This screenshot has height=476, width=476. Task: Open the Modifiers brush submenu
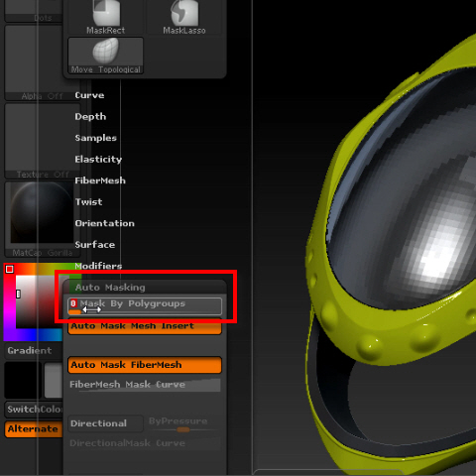pos(98,266)
